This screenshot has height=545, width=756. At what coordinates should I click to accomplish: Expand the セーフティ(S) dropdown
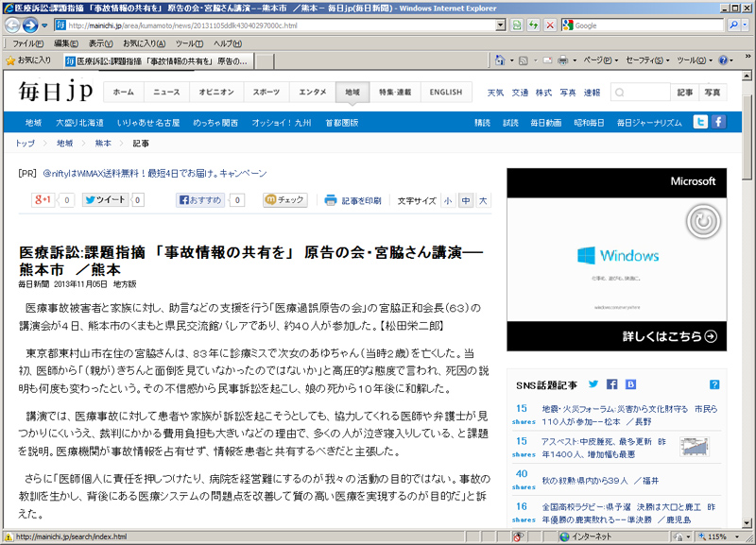pyautogui.click(x=647, y=60)
